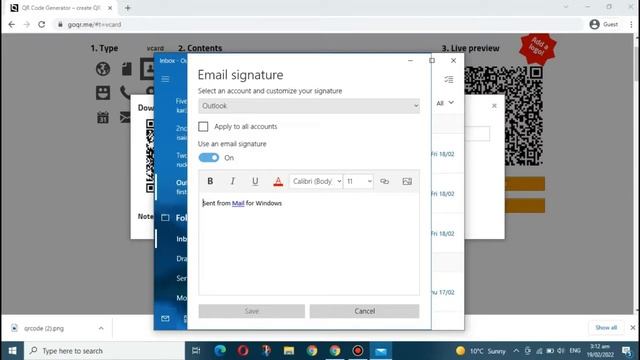Launch Microsoft Edge from taskbar
The image size is (640, 360).
point(220,351)
